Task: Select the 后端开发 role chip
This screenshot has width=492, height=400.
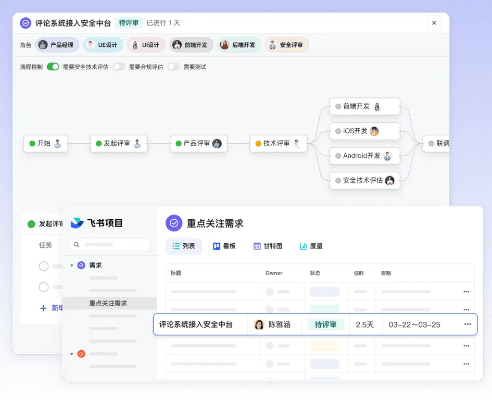Action: click(239, 45)
